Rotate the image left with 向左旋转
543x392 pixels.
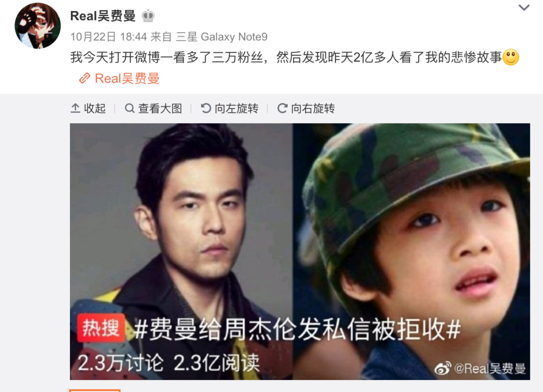tap(230, 109)
